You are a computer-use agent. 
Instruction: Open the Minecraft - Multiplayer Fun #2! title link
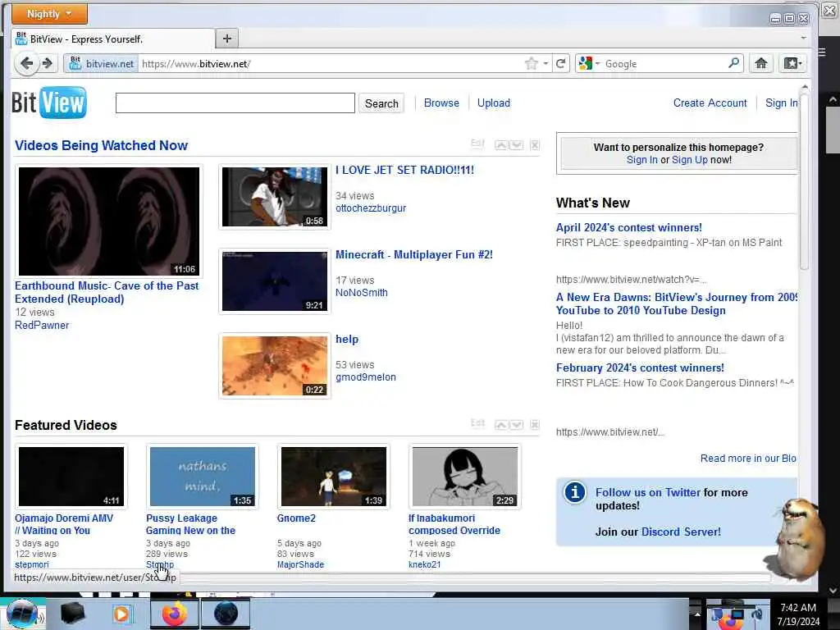[414, 254]
